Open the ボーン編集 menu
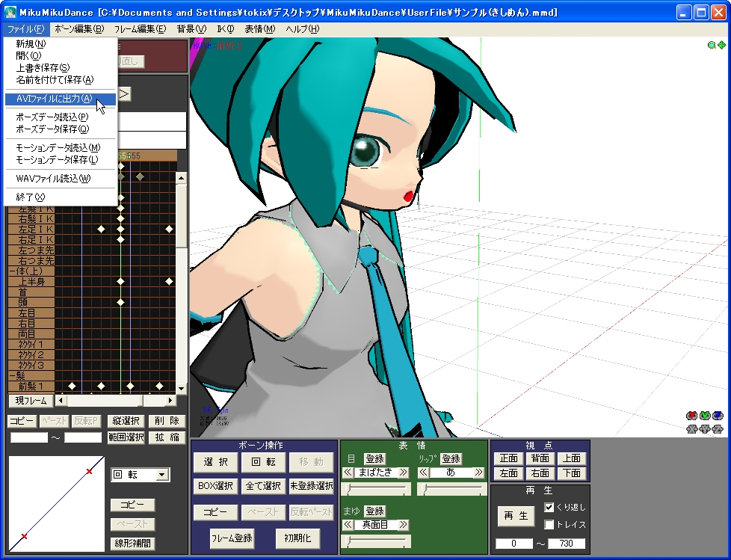This screenshot has height=560, width=731. tap(78, 29)
